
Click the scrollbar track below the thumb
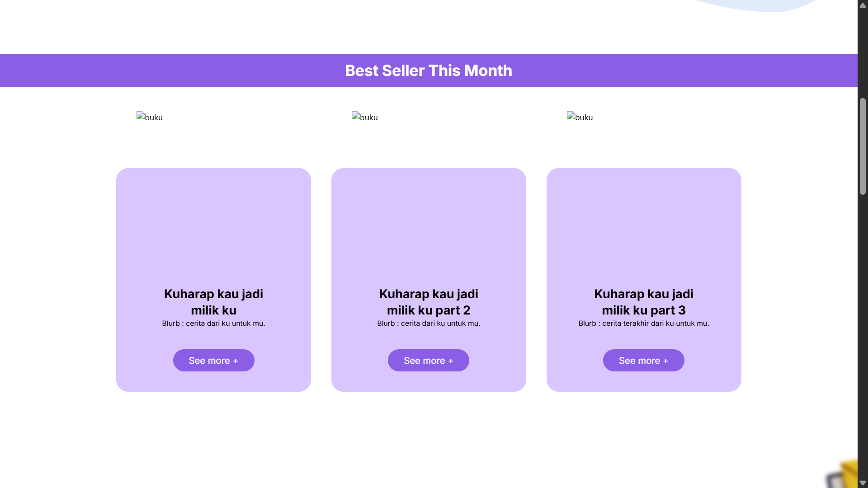click(863, 334)
